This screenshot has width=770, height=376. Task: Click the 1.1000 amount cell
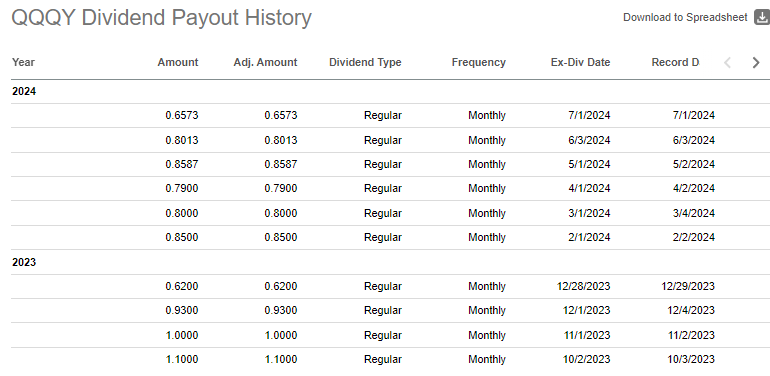[182, 359]
